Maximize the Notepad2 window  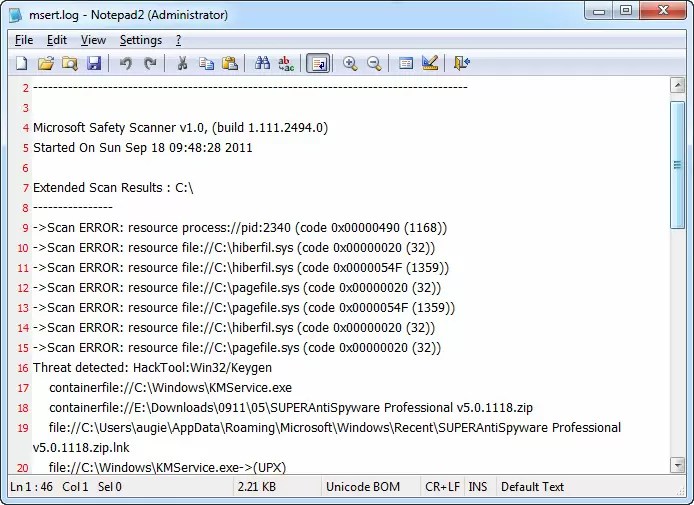pyautogui.click(x=626, y=11)
